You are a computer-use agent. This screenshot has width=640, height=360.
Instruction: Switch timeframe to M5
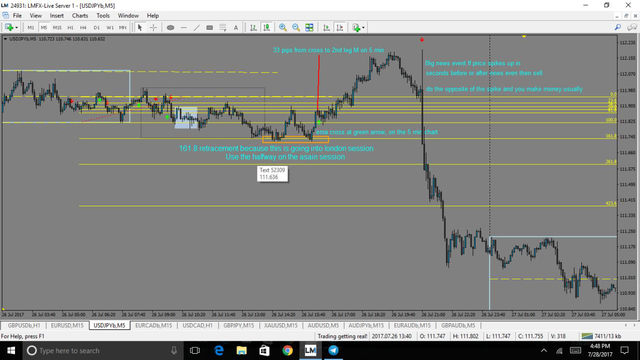tap(44, 28)
